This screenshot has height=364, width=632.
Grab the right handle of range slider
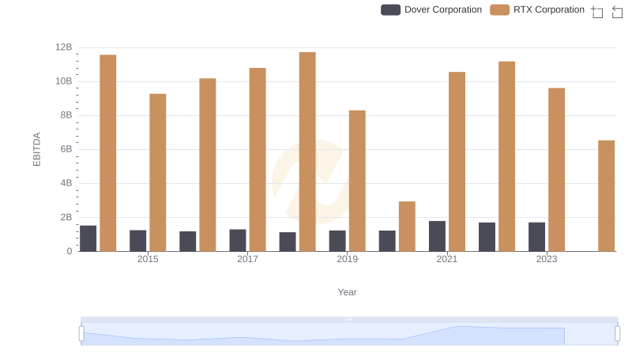click(x=618, y=333)
